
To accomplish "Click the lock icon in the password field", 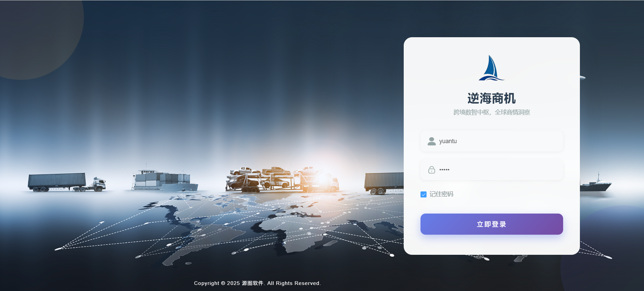I will pos(432,170).
